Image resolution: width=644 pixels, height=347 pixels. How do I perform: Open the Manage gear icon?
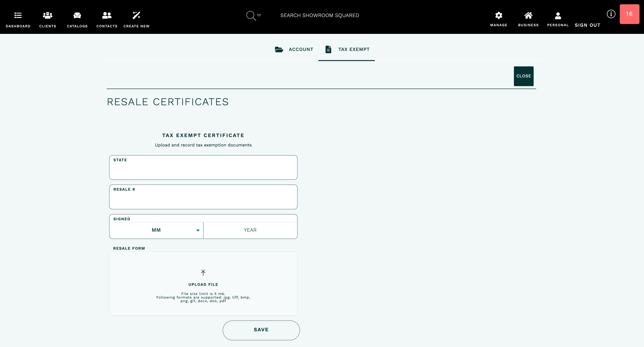(x=498, y=15)
